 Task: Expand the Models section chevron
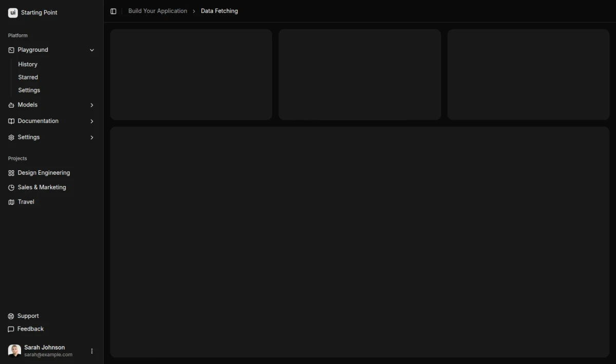coord(92,105)
